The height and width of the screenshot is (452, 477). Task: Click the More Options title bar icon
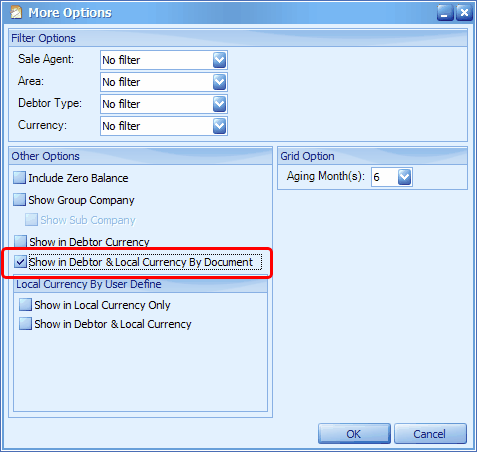tap(16, 13)
